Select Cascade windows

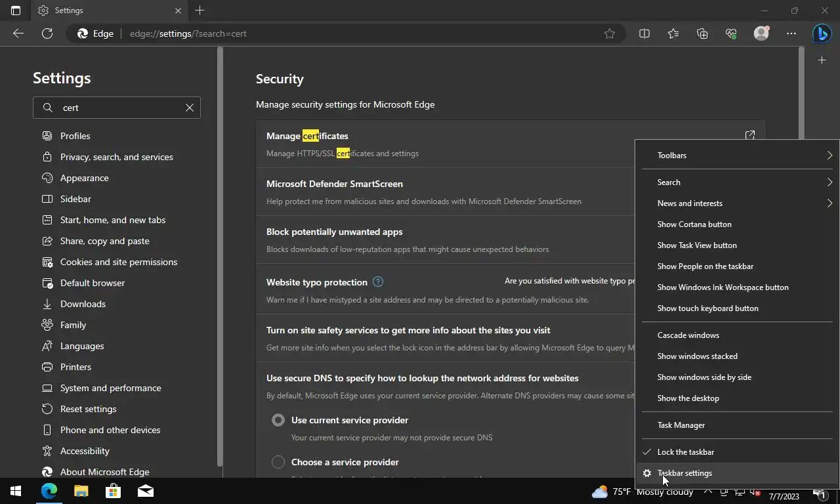pyautogui.click(x=737, y=335)
